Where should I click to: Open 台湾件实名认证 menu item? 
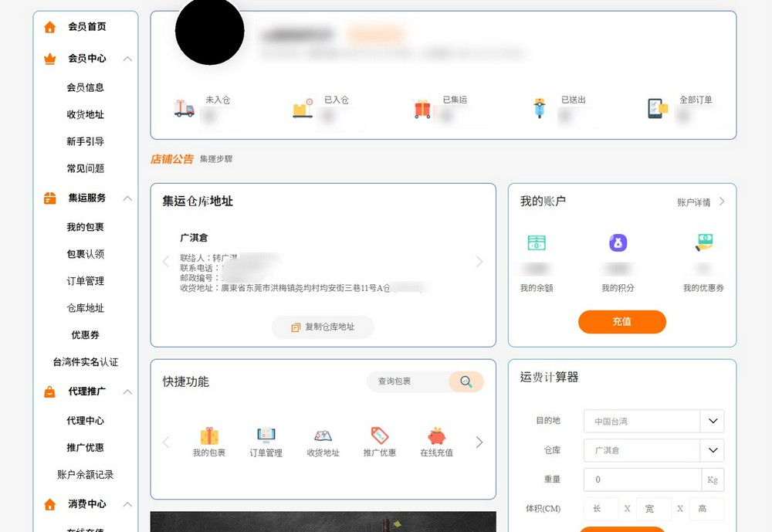(85, 362)
